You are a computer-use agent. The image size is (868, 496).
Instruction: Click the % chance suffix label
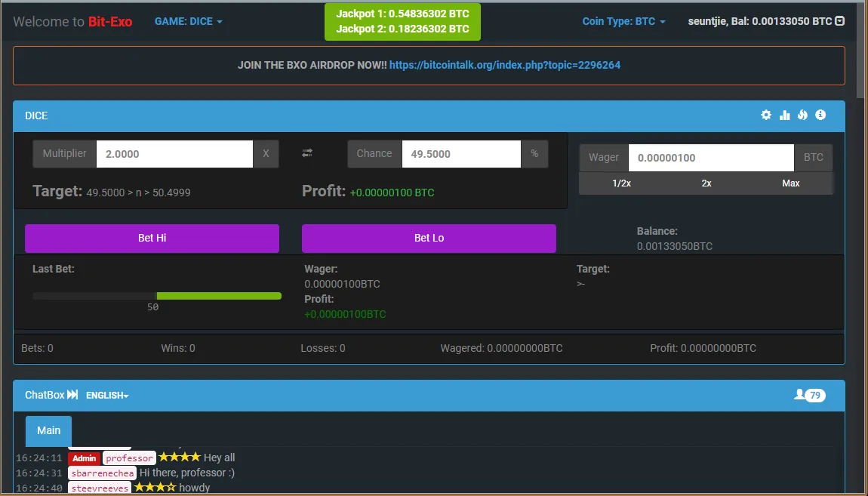point(534,154)
